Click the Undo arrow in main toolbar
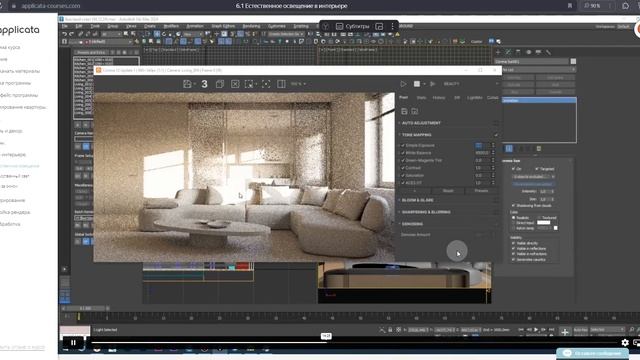 (x=64, y=34)
